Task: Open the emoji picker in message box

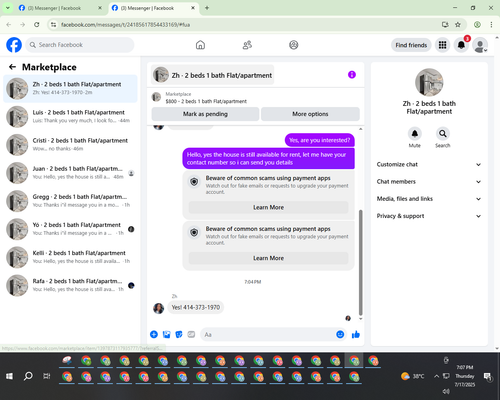Action: coord(340,334)
